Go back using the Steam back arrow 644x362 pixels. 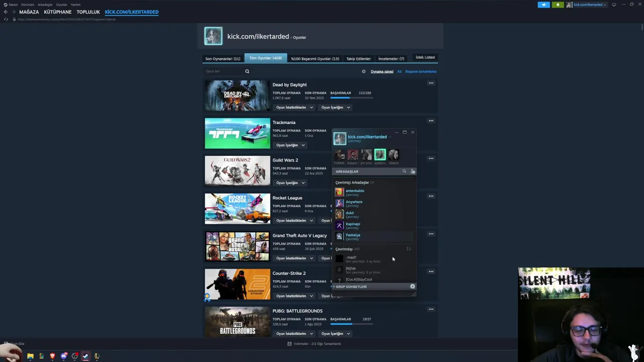(6, 12)
